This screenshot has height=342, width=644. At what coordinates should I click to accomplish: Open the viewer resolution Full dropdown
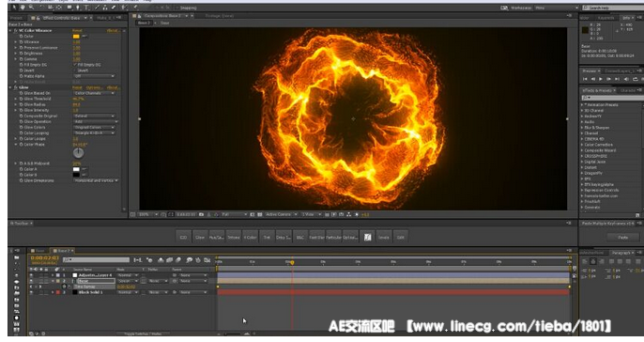tap(234, 214)
